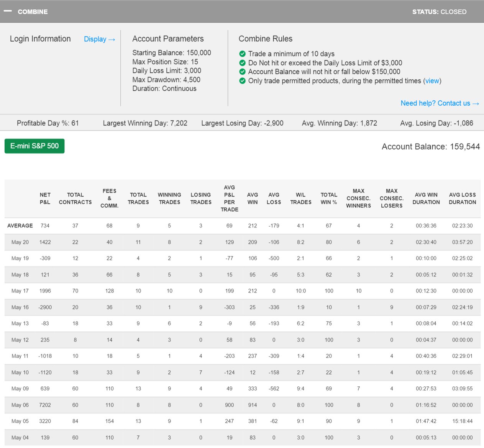Open the view link for permitted products

tap(432, 81)
